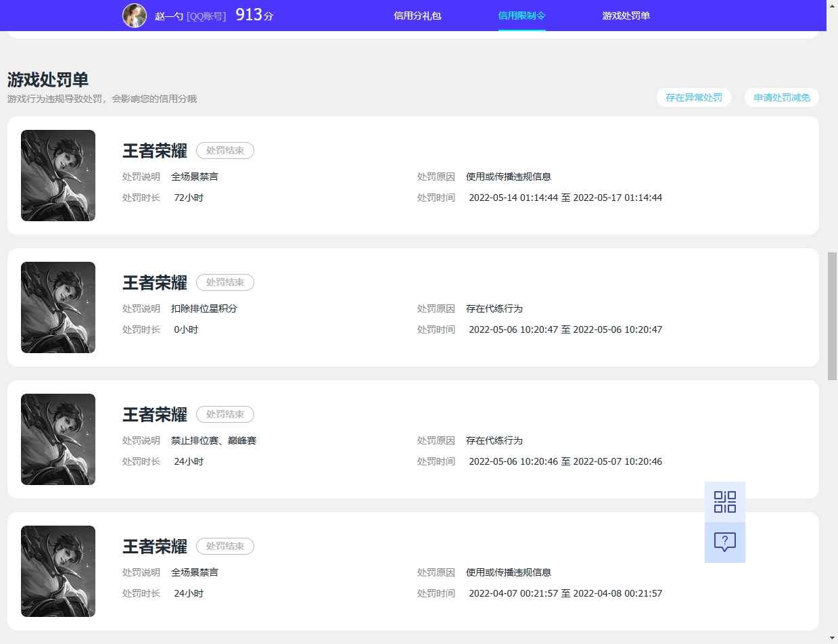Click the 申请处罚减免 button
This screenshot has height=644, width=838.
[782, 97]
